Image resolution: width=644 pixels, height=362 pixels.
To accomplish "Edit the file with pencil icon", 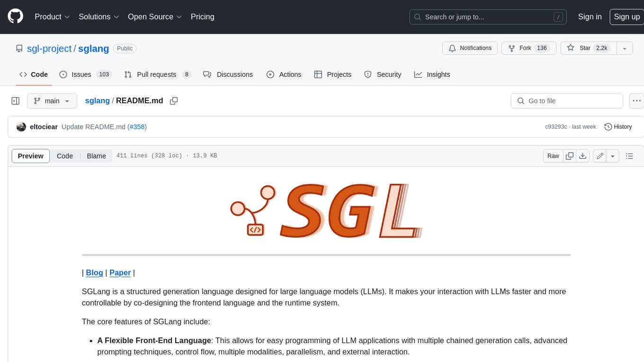I will (x=600, y=156).
